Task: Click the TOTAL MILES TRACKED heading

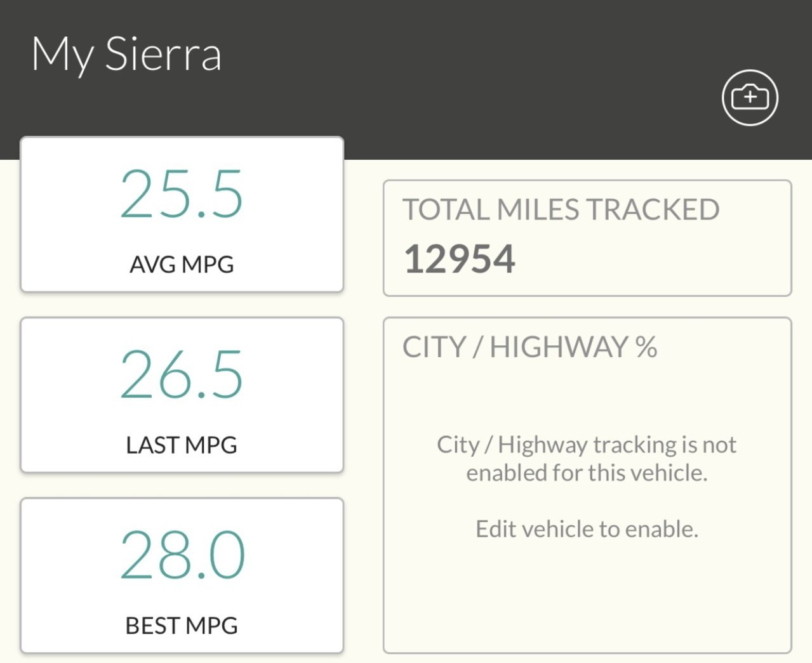Action: click(561, 209)
